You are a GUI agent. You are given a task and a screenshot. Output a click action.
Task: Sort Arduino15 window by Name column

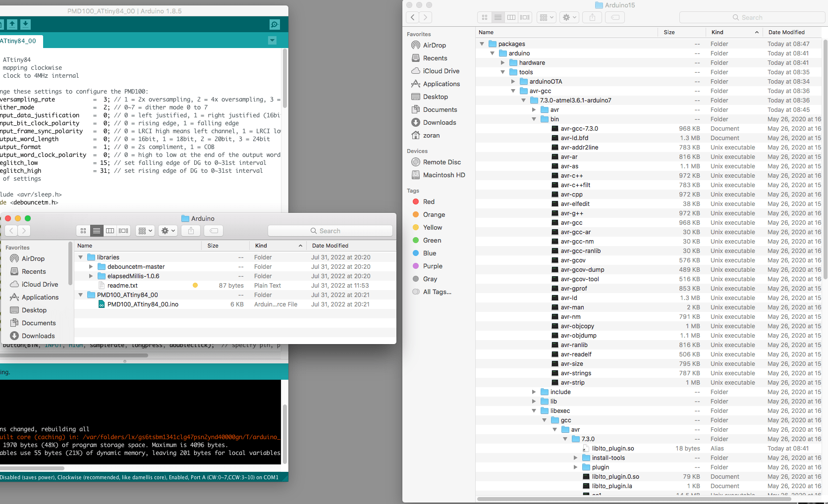tap(567, 32)
